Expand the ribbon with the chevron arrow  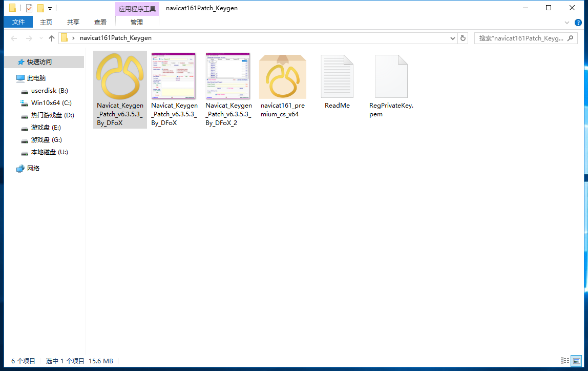click(x=567, y=23)
